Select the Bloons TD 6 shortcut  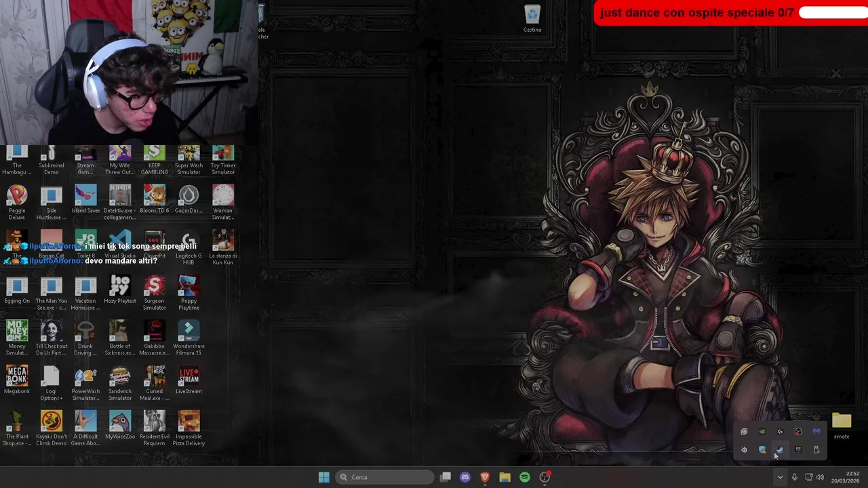[154, 199]
